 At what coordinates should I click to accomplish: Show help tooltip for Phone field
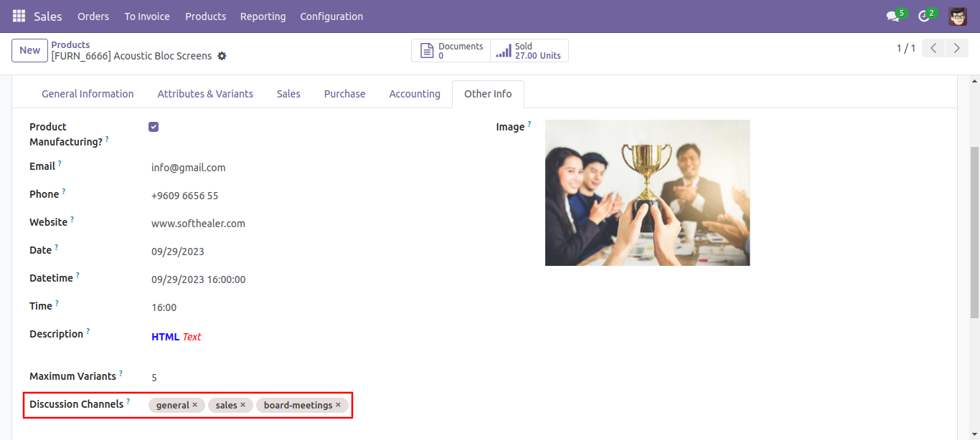click(x=63, y=191)
